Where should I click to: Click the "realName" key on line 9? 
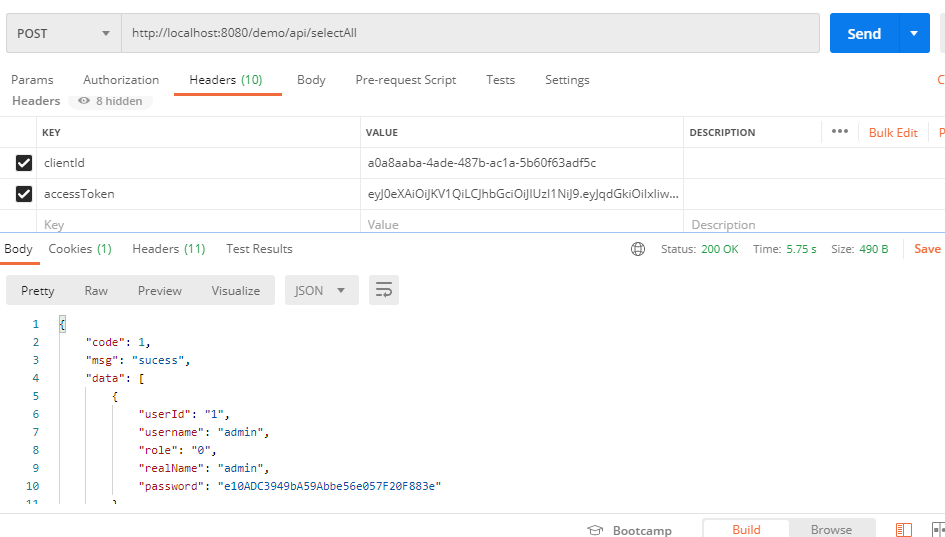[x=172, y=468]
